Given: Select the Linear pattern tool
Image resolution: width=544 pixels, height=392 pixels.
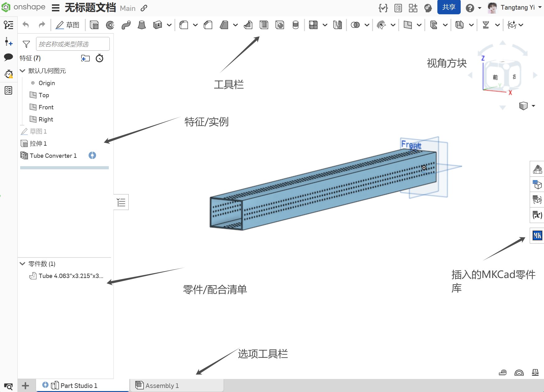Looking at the screenshot, I should (x=313, y=25).
